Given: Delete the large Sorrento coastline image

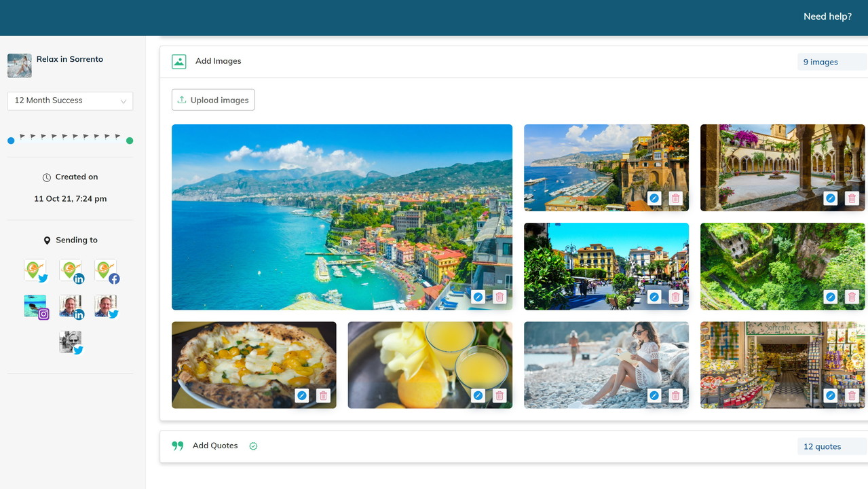Looking at the screenshot, I should pyautogui.click(x=499, y=297).
